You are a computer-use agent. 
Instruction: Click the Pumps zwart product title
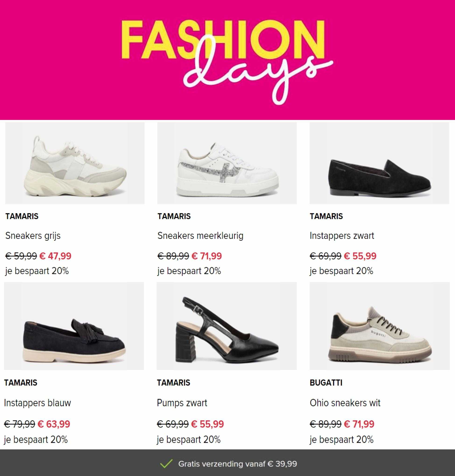182,403
